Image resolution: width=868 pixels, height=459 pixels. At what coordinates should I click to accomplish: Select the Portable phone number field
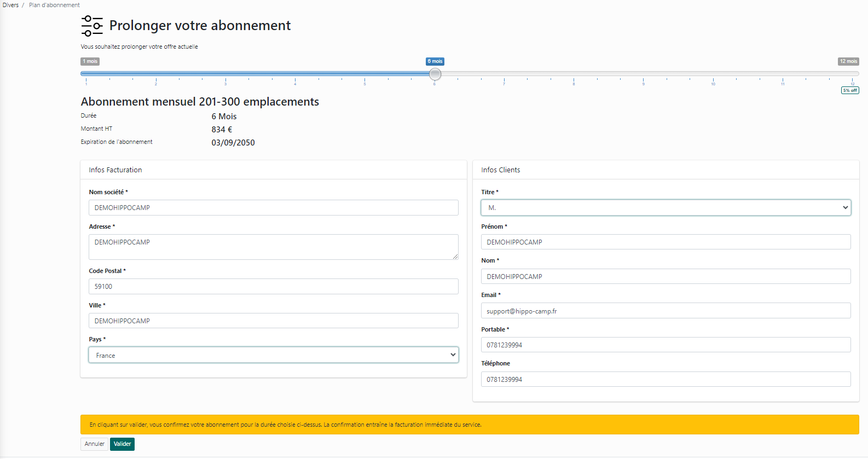(x=666, y=345)
